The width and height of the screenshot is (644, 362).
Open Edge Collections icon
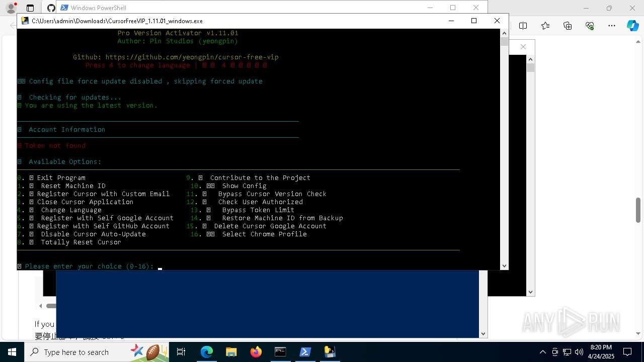568,26
